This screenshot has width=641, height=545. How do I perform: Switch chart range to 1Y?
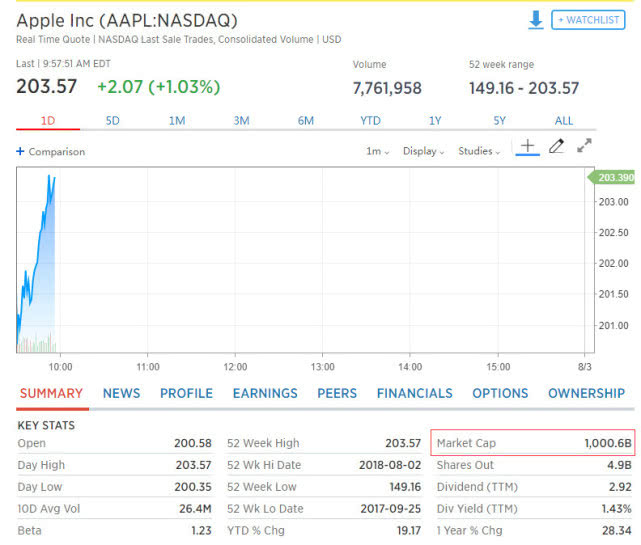coord(435,121)
